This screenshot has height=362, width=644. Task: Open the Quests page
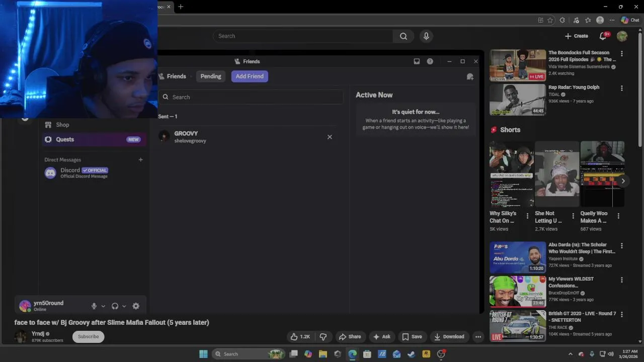pyautogui.click(x=94, y=139)
